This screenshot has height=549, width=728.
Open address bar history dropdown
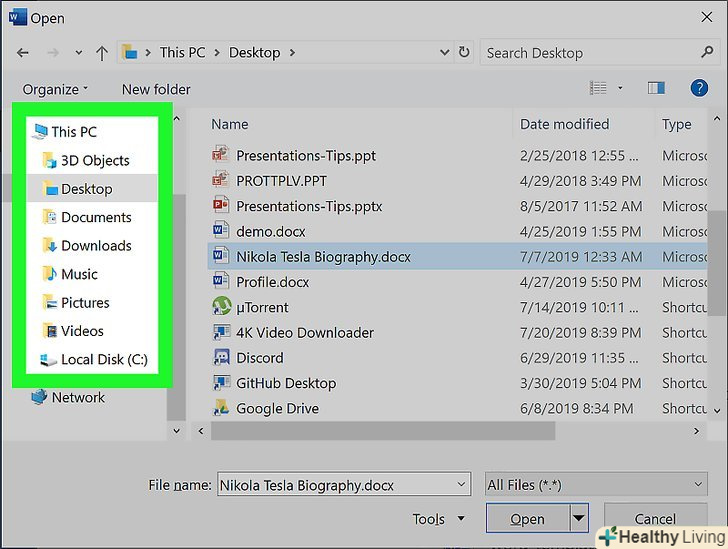444,52
